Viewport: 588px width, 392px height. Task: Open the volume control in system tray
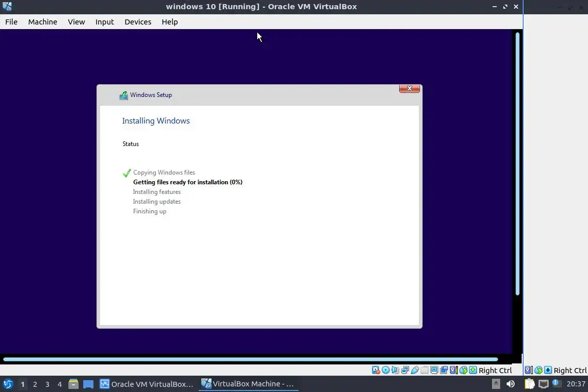510,384
